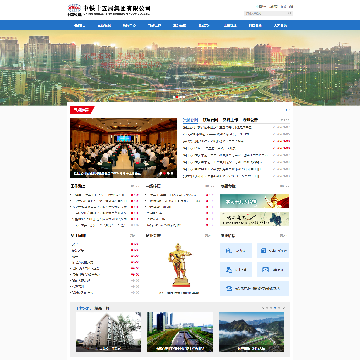
Task: Click the city skyline hero banner
Action: point(180,68)
